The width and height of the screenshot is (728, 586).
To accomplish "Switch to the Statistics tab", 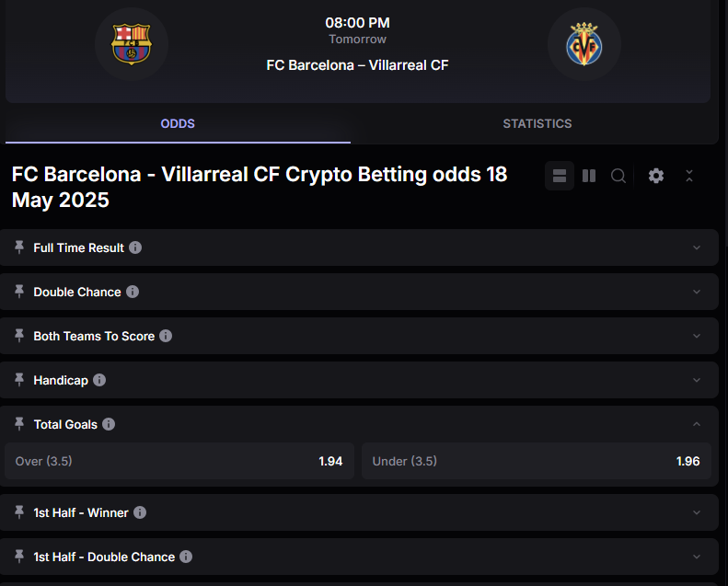I will [x=537, y=123].
